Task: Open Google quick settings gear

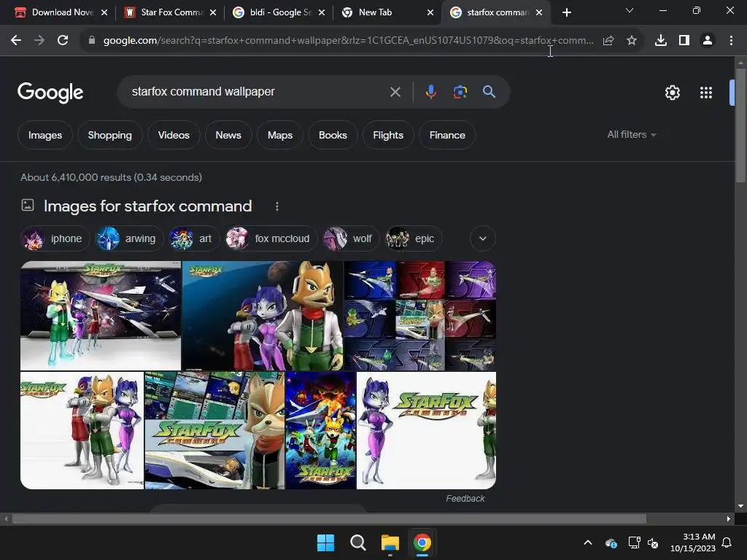Action: [672, 93]
